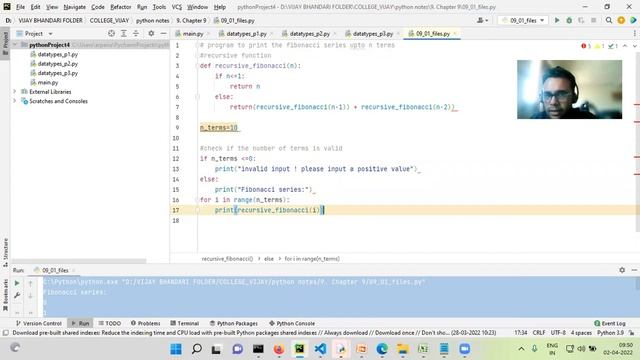Collapse all items in Project panel toolbar

coord(136,33)
